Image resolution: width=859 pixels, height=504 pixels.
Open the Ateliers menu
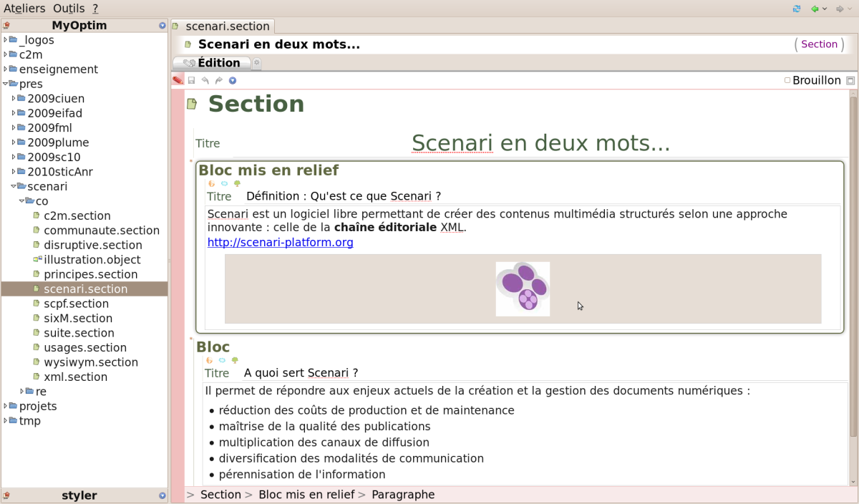24,9
